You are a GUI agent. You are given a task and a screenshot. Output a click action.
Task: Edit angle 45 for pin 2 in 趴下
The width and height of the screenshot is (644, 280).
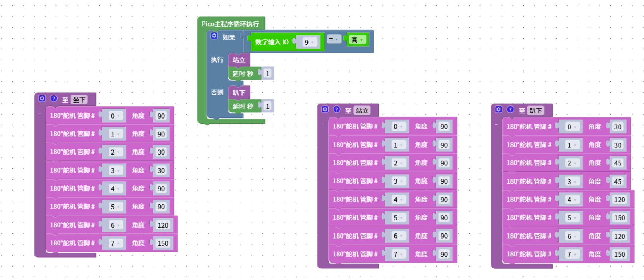[x=618, y=163]
